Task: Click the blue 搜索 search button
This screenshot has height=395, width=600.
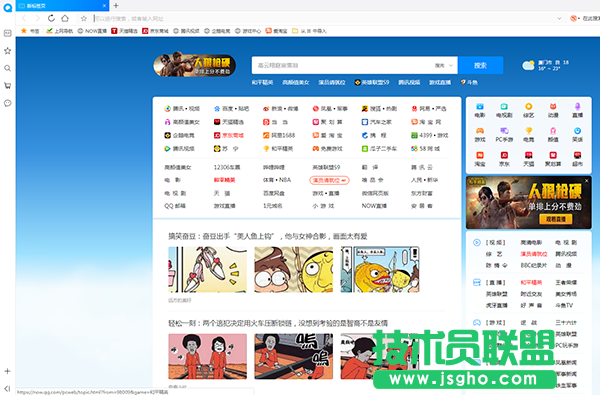Action: 480,65
